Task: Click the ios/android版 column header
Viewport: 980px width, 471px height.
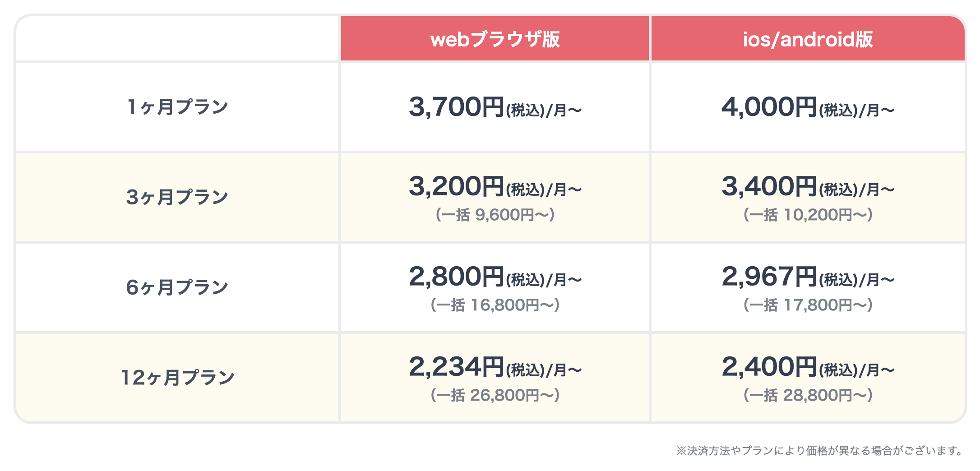Action: (x=808, y=39)
